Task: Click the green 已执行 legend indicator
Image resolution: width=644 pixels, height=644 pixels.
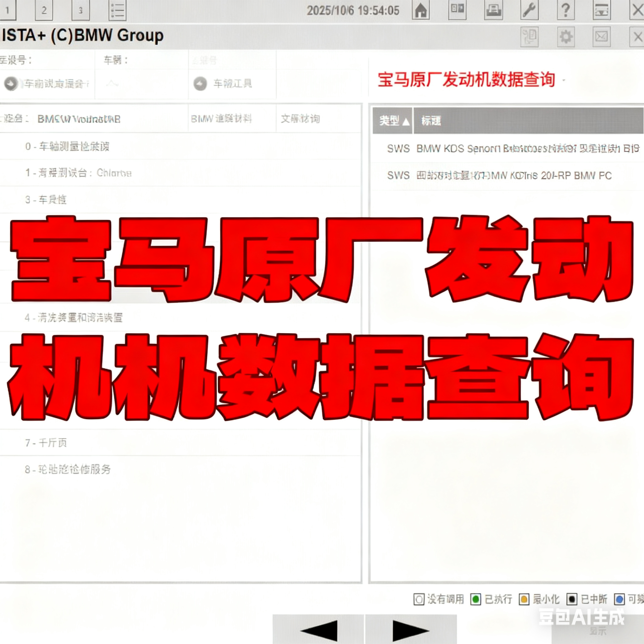Action: pos(476,599)
